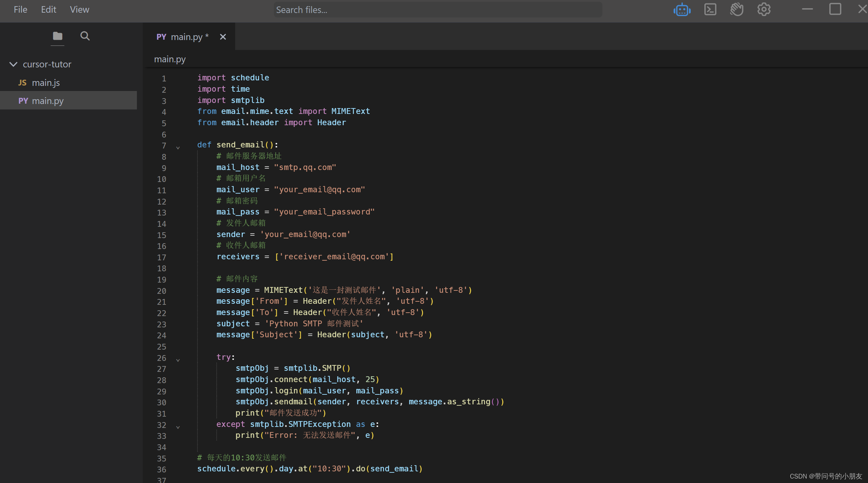Open the settings gear icon
This screenshot has height=483, width=868.
764,10
